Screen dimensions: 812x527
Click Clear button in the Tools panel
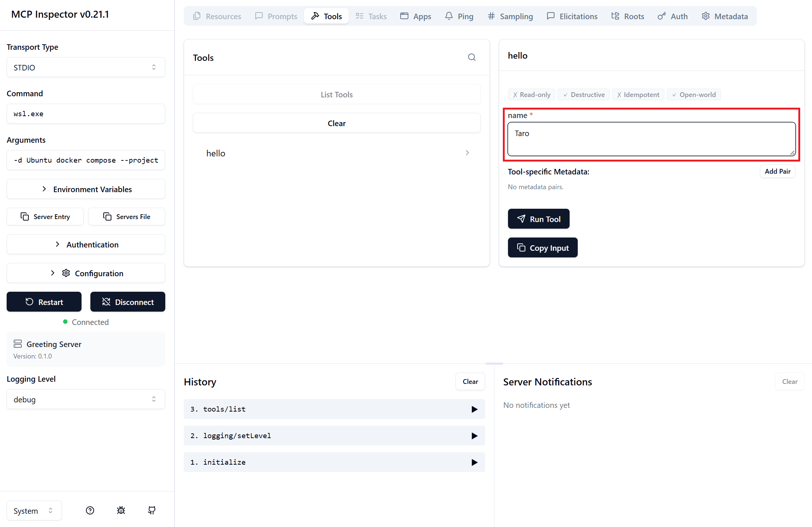pos(337,123)
